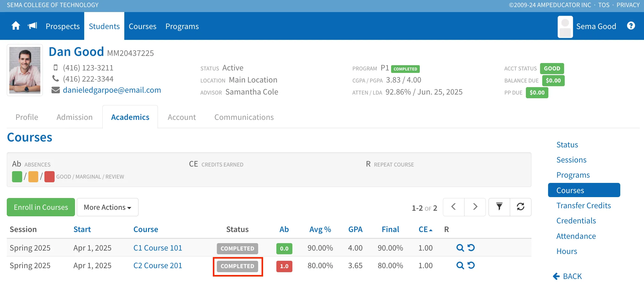Switch to the Account tab
This screenshot has width=644, height=283.
click(182, 117)
